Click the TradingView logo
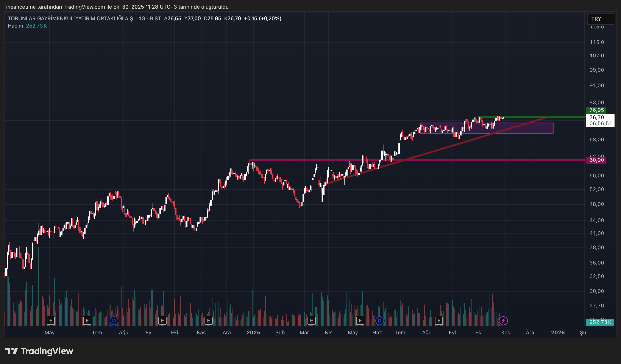621x364 pixels. click(39, 351)
